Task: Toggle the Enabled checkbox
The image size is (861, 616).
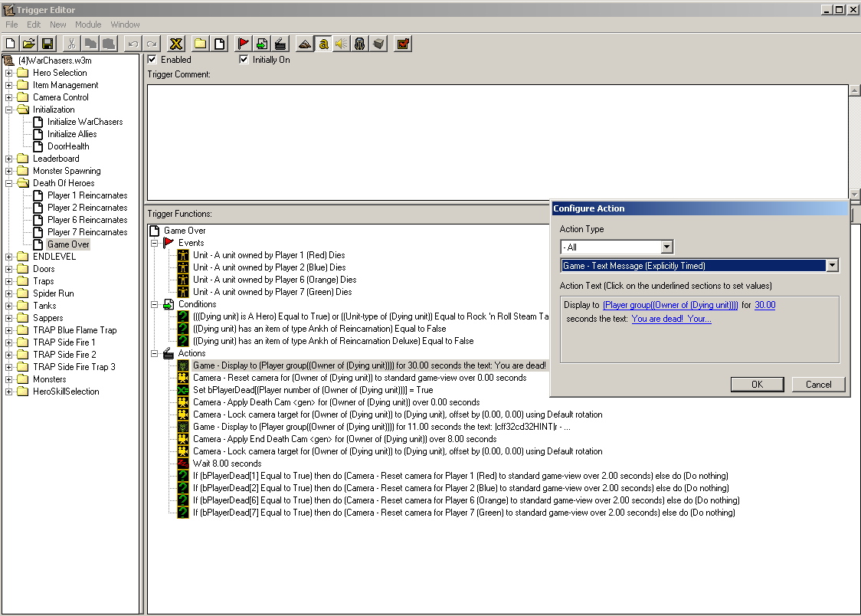Action: pyautogui.click(x=152, y=59)
